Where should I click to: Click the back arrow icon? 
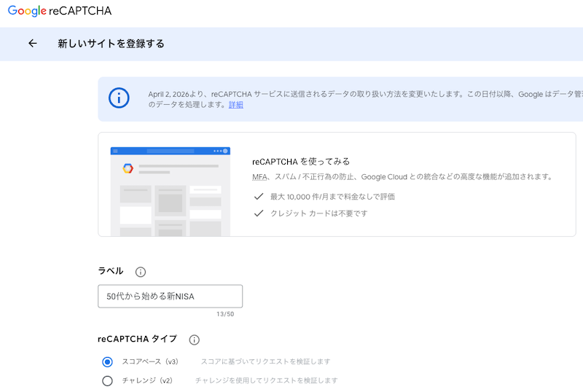coord(33,44)
